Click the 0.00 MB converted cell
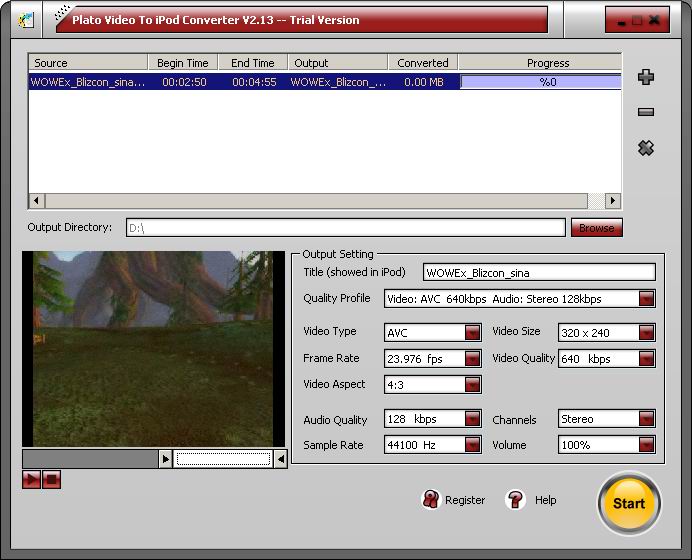 click(424, 82)
